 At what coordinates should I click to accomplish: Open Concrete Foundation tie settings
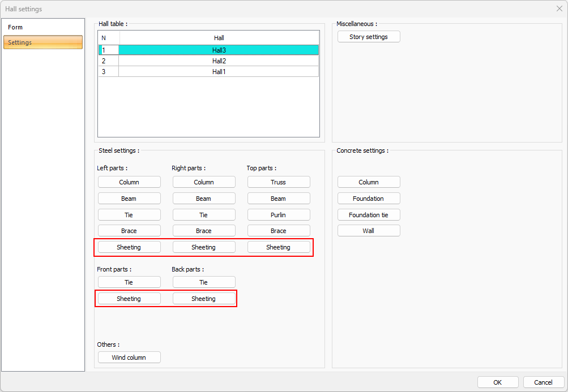(x=369, y=215)
